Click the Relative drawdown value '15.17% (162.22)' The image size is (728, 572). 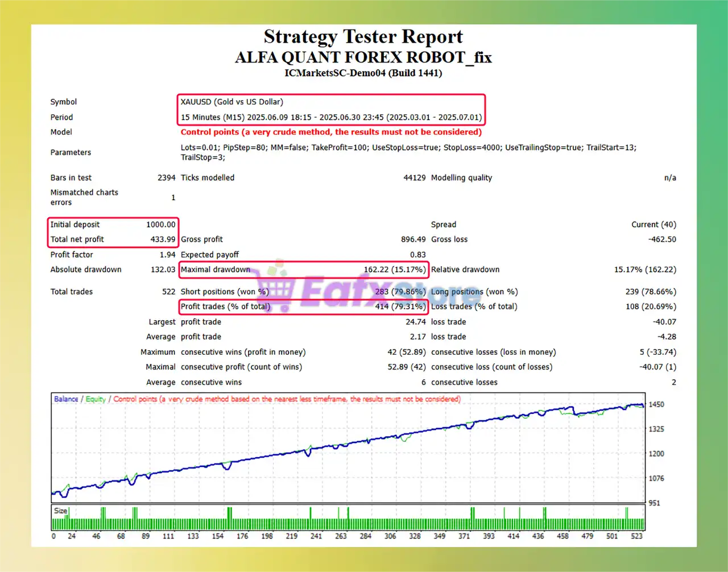click(x=645, y=270)
